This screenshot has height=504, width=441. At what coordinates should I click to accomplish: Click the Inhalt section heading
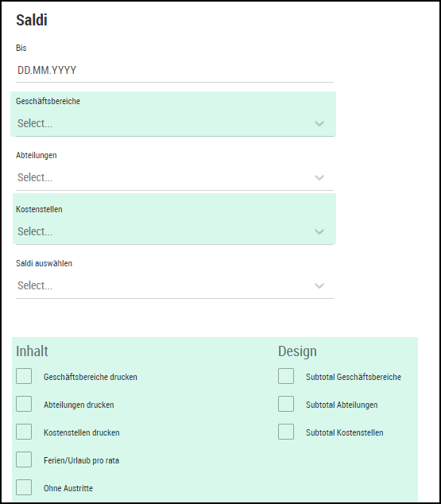(32, 351)
